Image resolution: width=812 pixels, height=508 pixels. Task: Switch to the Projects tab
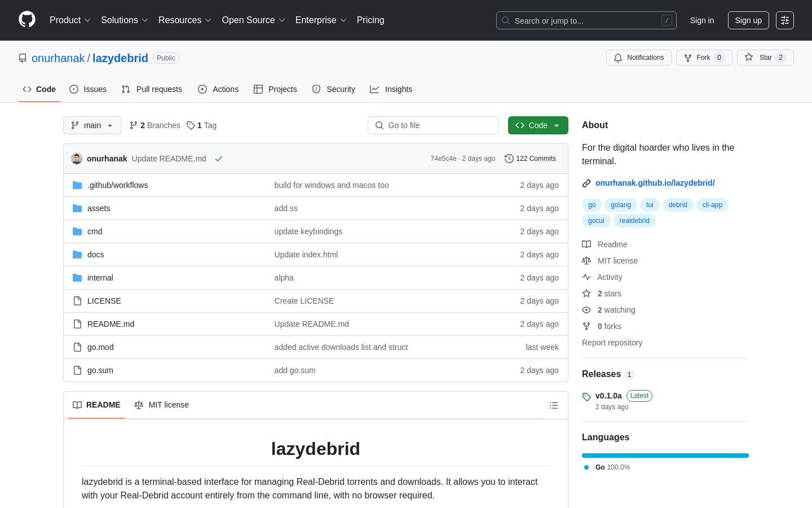[x=275, y=89]
